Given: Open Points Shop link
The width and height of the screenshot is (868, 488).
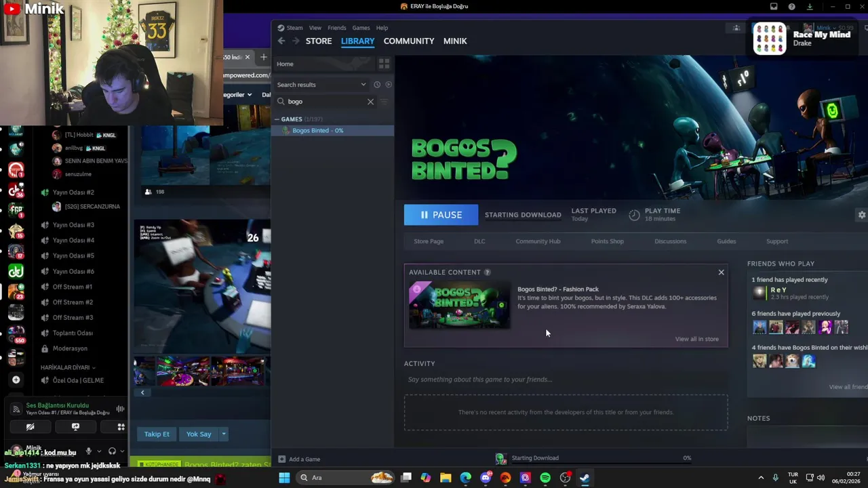Looking at the screenshot, I should point(607,241).
